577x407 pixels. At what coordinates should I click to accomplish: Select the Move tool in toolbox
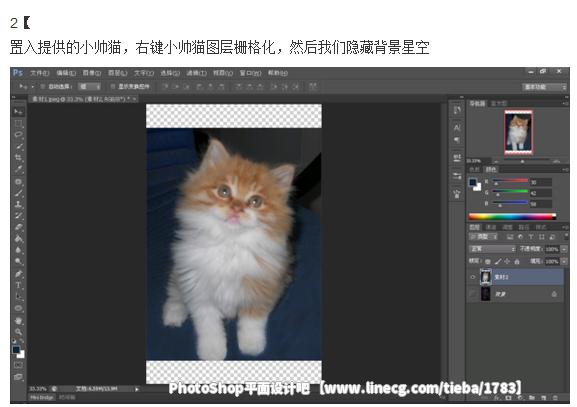coord(18,112)
